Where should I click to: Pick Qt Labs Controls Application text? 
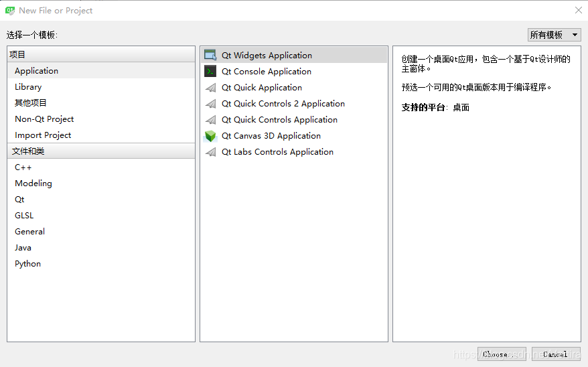[x=277, y=152]
